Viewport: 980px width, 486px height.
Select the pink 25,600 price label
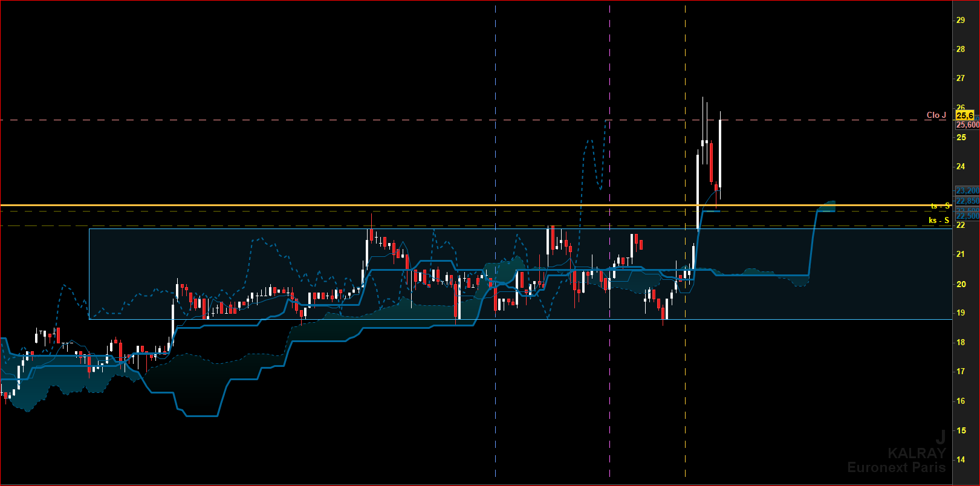coord(967,125)
